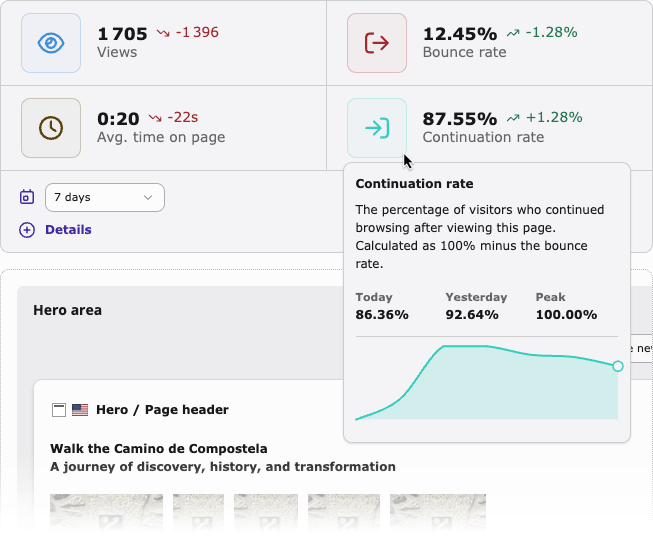Click the Bounce rate trend arrow

[513, 33]
